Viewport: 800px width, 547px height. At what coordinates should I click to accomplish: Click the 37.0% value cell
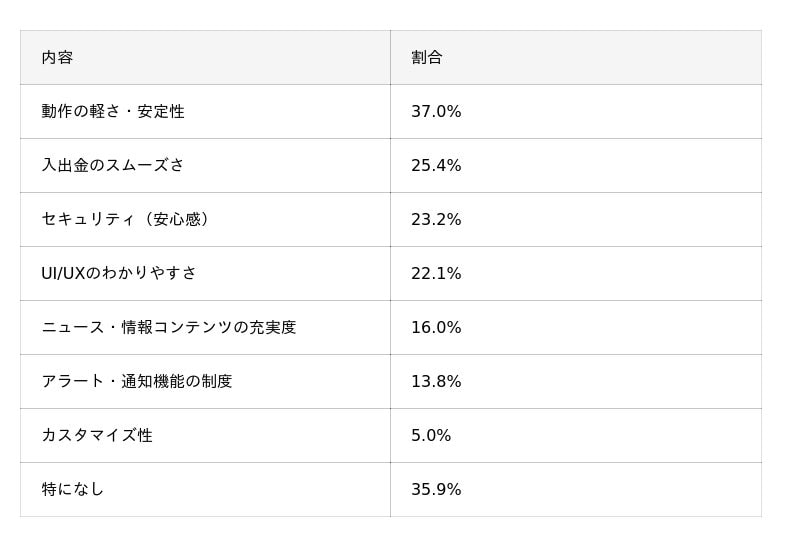(436, 112)
